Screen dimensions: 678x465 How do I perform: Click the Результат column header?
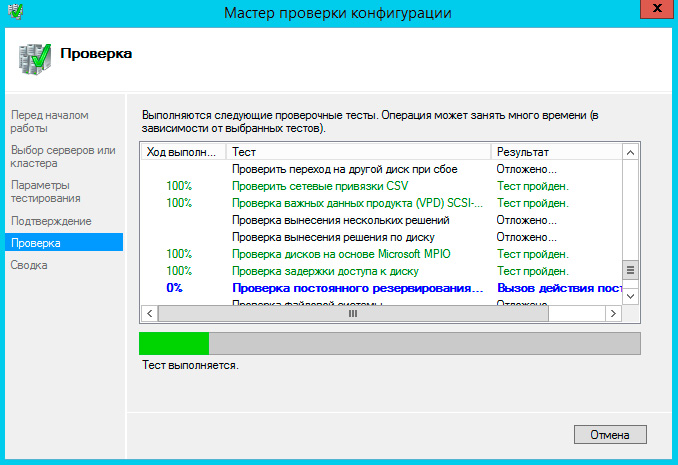coord(556,152)
